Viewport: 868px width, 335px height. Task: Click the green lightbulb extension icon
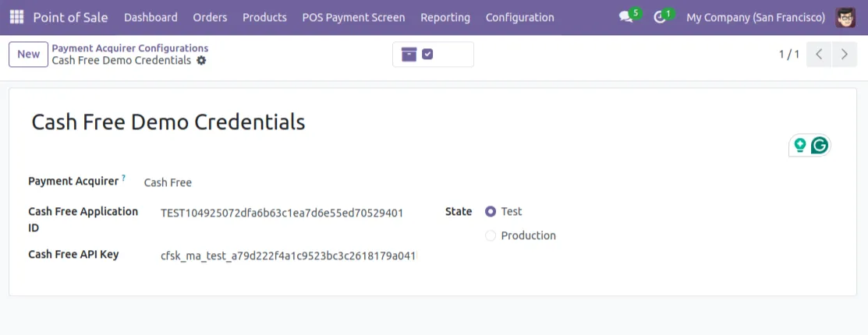[x=799, y=146]
